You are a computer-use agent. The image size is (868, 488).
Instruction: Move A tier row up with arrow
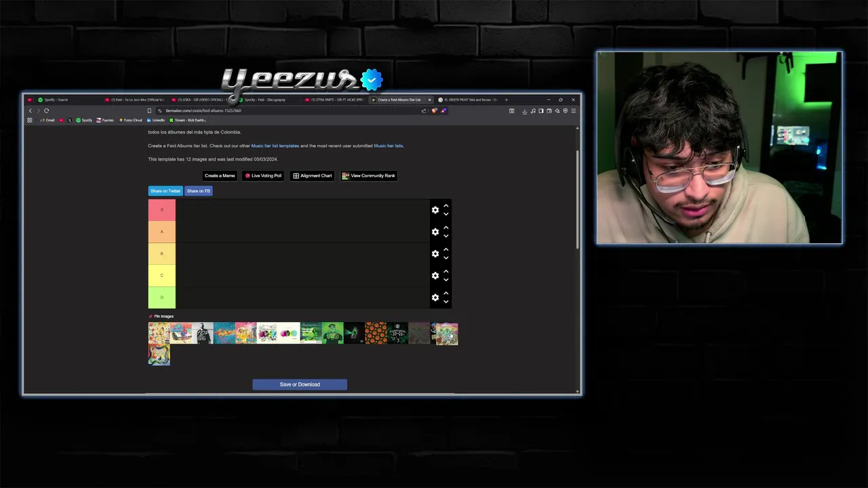[446, 228]
